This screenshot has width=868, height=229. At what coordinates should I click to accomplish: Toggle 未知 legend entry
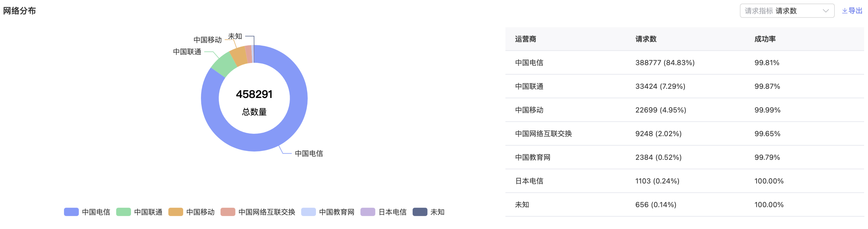(428, 212)
